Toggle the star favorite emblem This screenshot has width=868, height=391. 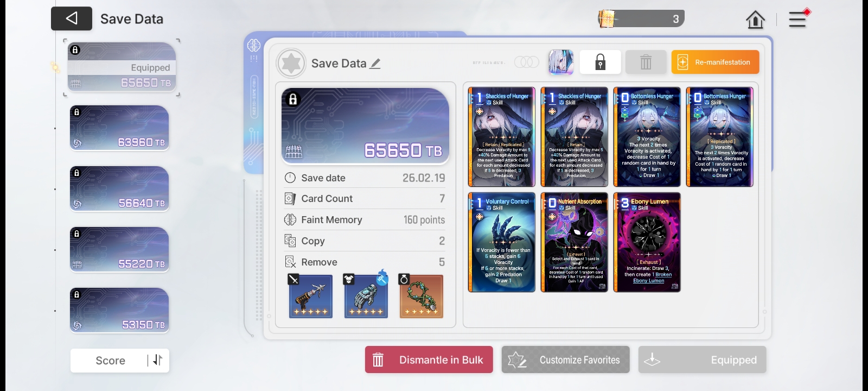point(291,64)
